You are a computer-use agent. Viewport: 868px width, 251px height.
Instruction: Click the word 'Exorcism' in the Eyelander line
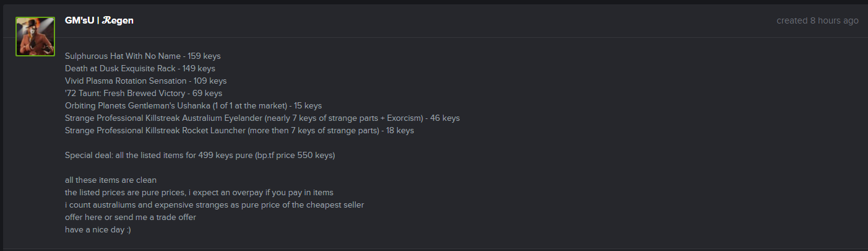pyautogui.click(x=402, y=118)
